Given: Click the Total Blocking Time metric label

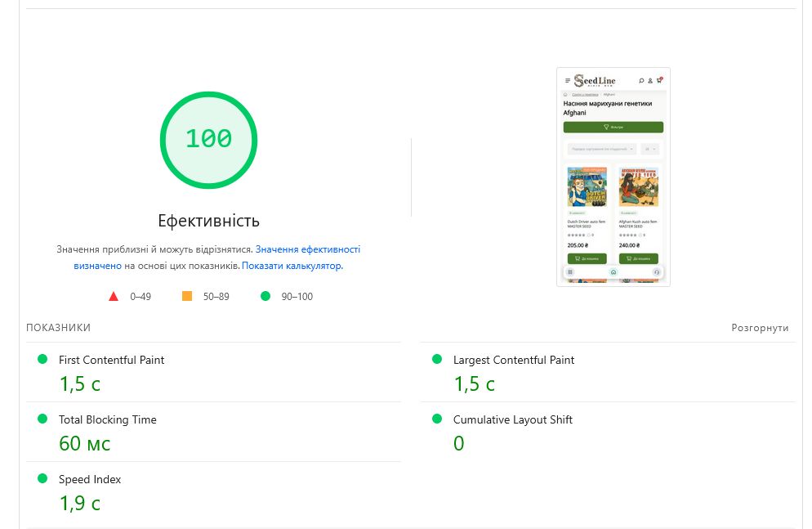Looking at the screenshot, I should (x=107, y=419).
